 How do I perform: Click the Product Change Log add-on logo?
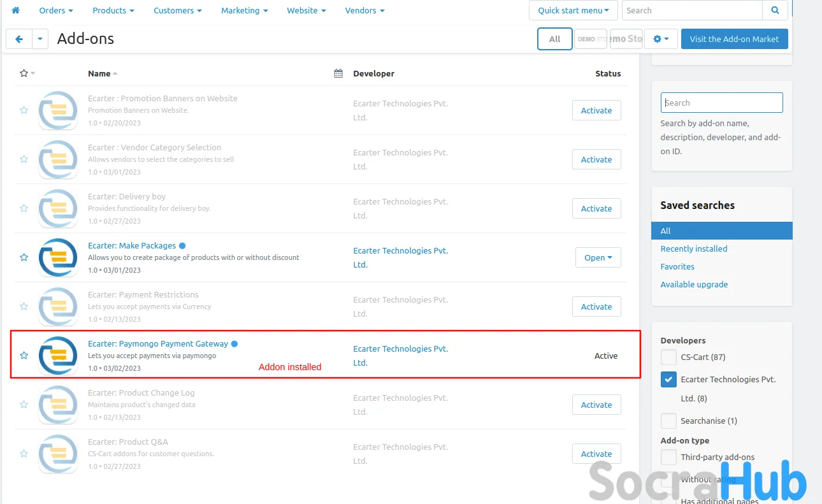[58, 405]
